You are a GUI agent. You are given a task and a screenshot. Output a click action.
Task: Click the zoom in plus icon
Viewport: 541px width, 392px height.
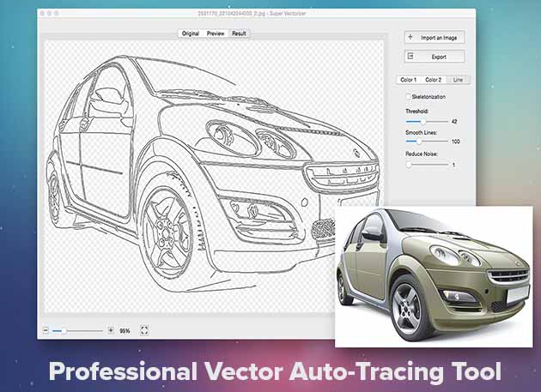pos(110,330)
